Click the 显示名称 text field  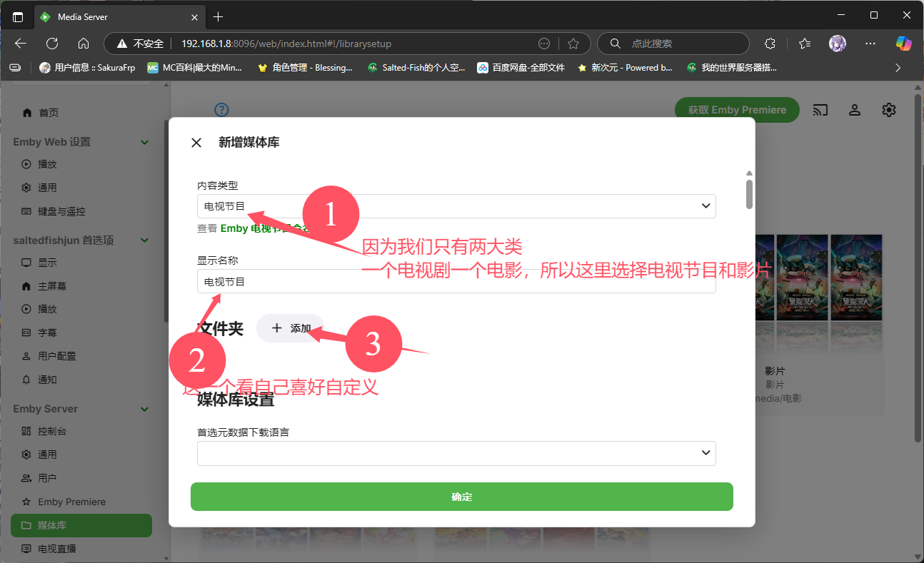[456, 282]
